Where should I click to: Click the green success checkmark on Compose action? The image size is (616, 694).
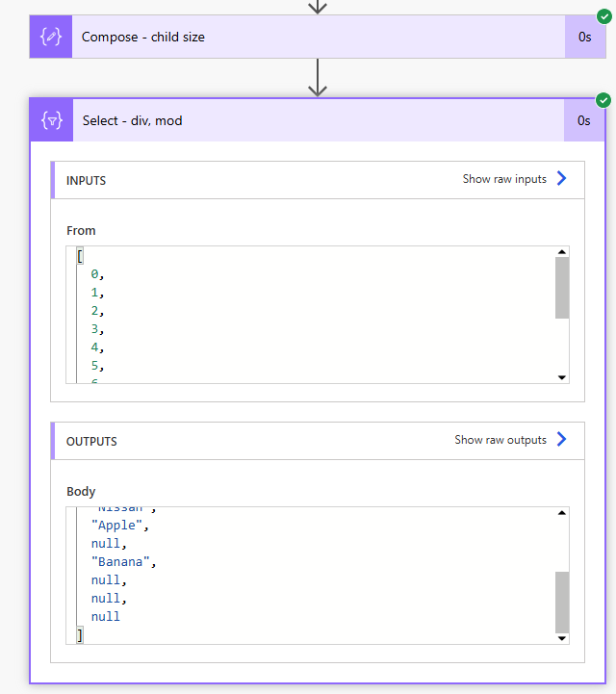[603, 16]
